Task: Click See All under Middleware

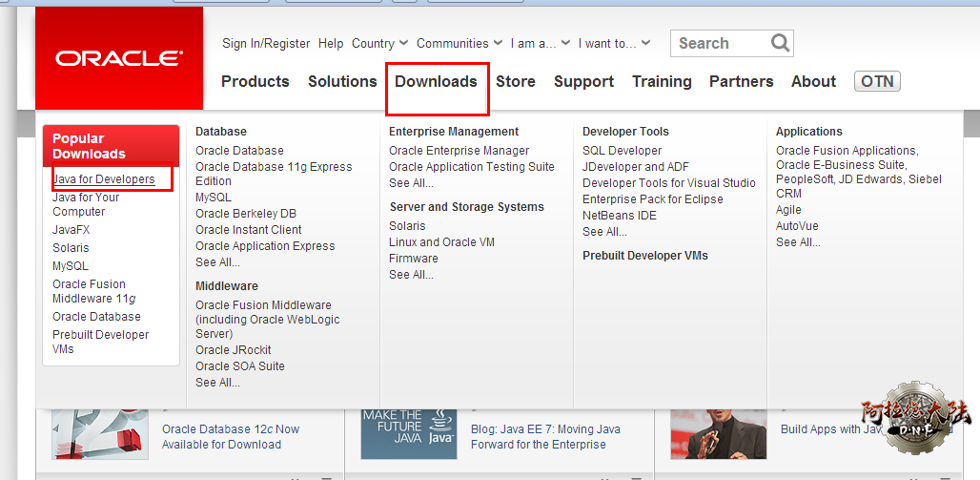Action: (217, 383)
